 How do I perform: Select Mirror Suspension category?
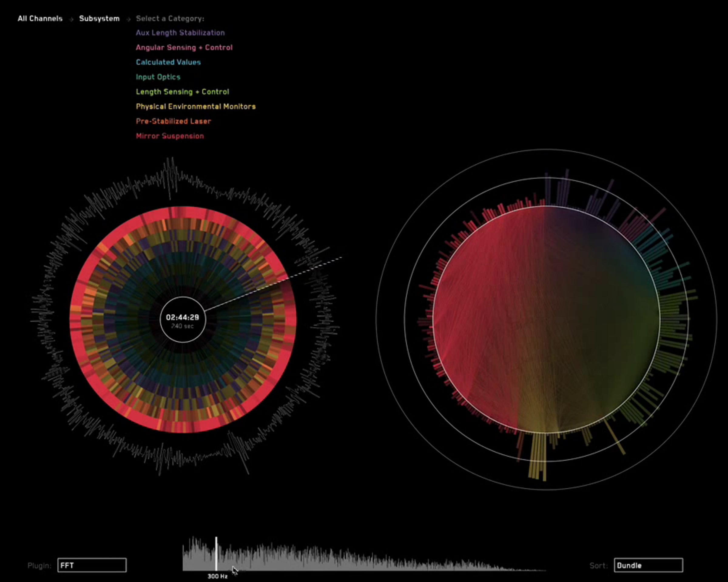pos(170,136)
